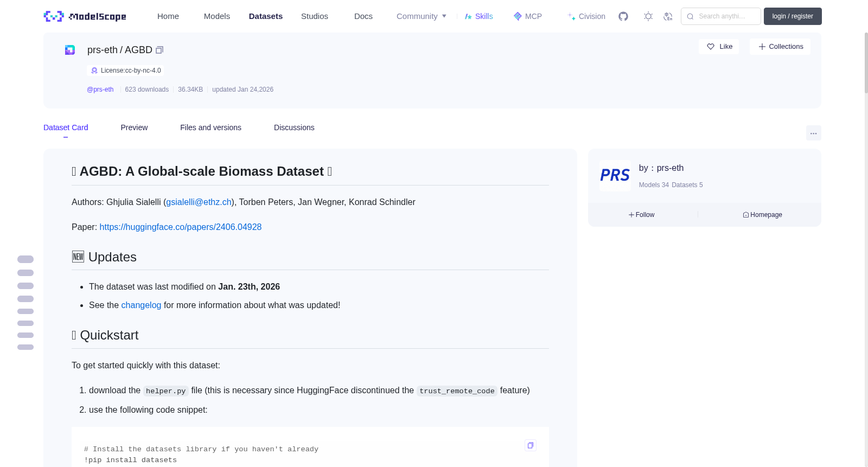Click the 'Models 34' count
This screenshot has height=467, width=868.
point(654,185)
